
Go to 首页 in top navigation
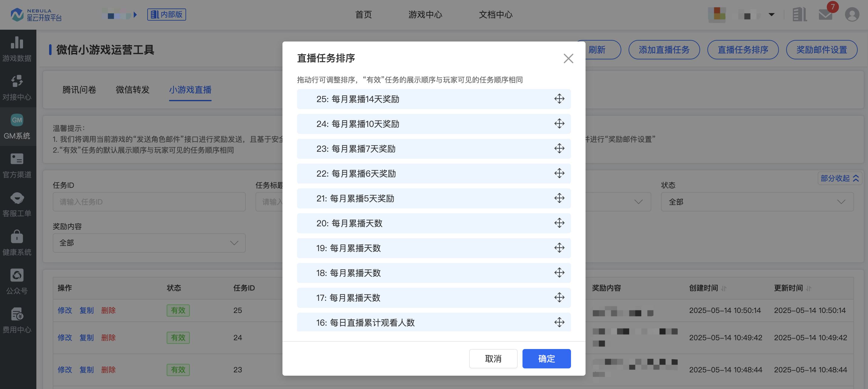pyautogui.click(x=363, y=15)
